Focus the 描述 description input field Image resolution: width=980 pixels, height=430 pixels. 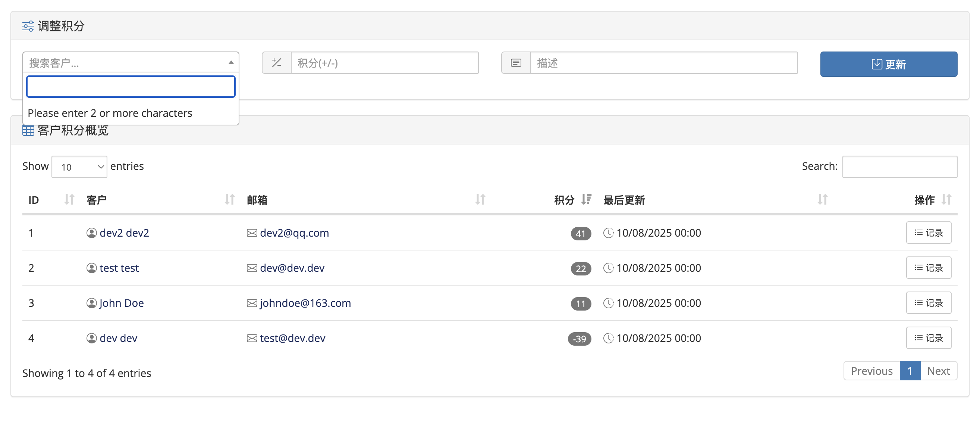click(663, 63)
